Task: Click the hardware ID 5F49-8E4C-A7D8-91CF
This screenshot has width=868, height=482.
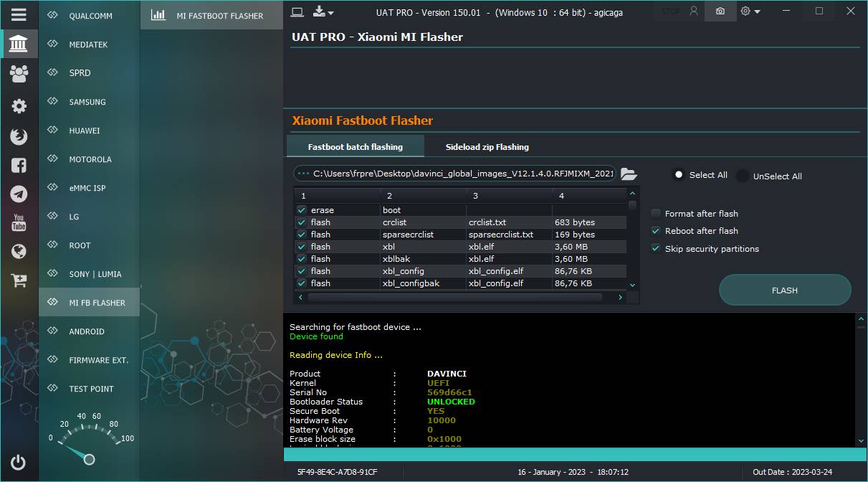Action: [x=337, y=473]
